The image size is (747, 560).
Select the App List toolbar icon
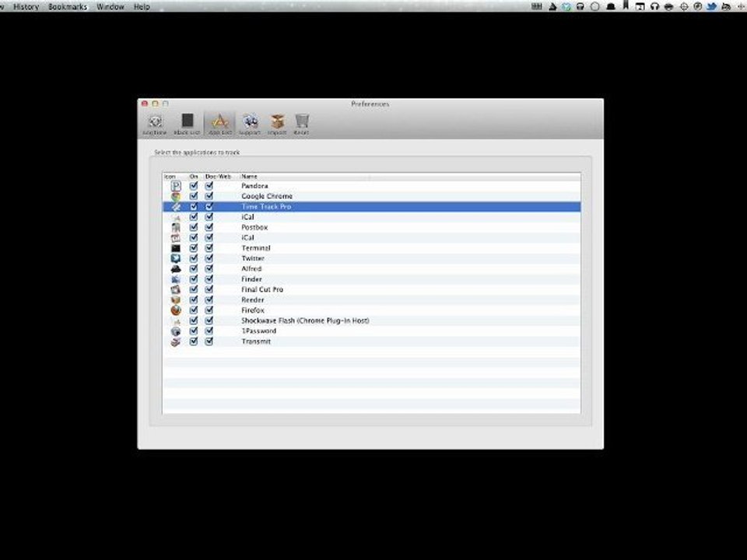(x=220, y=124)
